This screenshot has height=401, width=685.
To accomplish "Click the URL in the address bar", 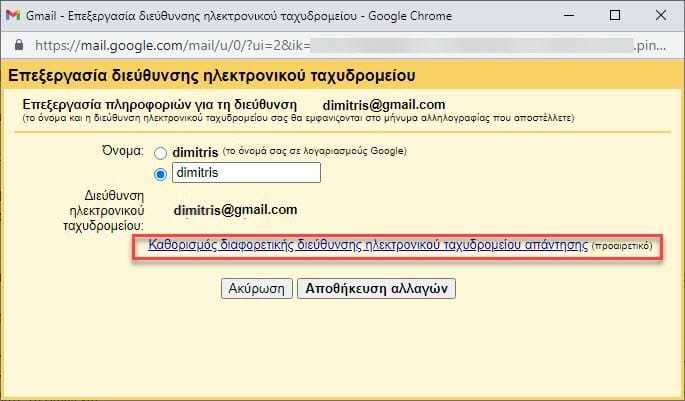I will point(350,45).
